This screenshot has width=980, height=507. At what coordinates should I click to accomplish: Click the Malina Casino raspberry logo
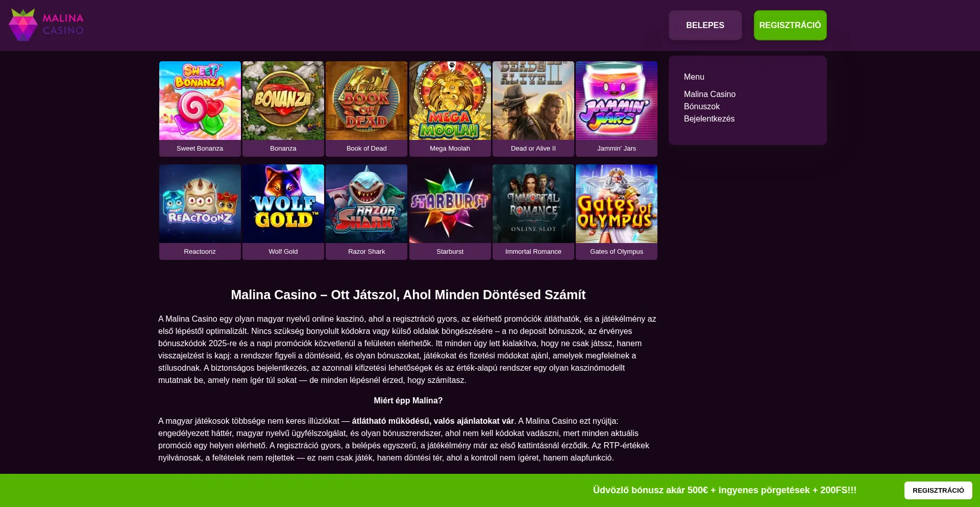[46, 25]
